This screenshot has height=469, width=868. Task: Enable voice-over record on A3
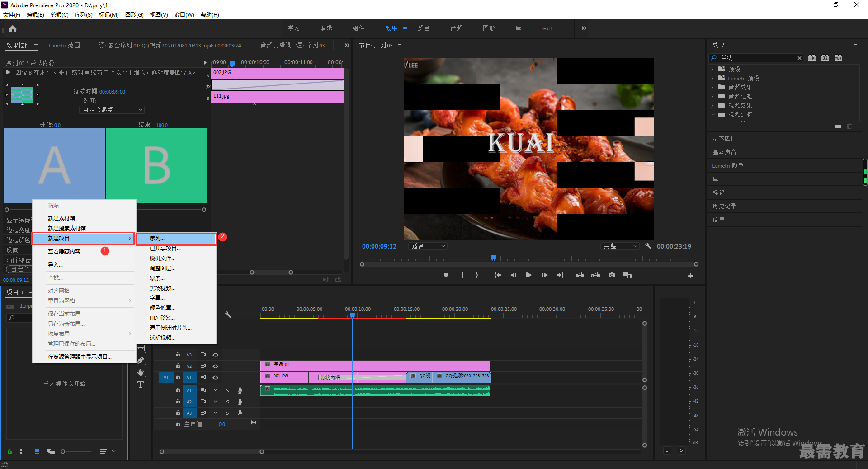coord(240,413)
